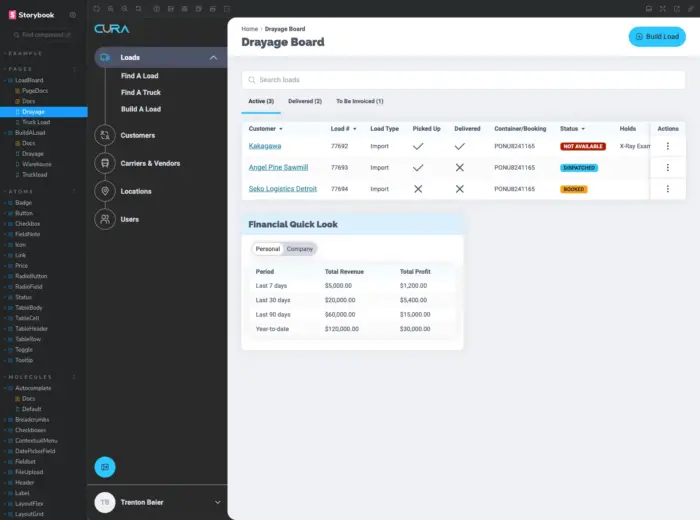Sort by Customer column arrow

(x=281, y=129)
